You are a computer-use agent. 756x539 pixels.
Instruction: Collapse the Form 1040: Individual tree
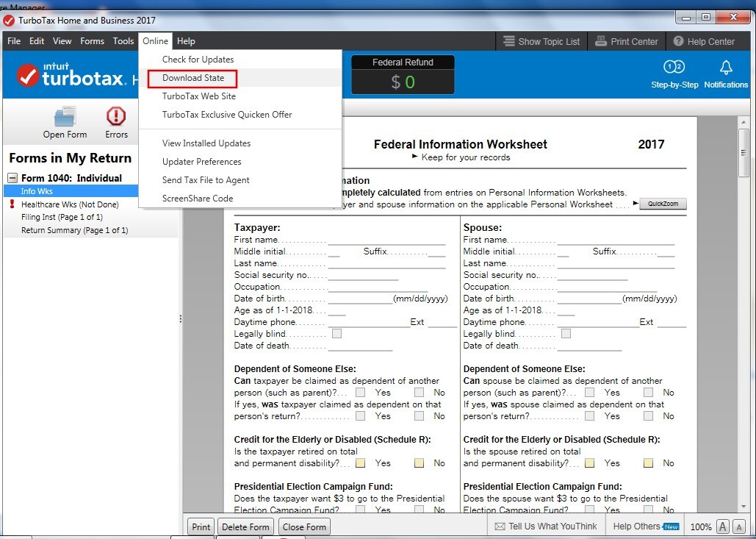12,178
